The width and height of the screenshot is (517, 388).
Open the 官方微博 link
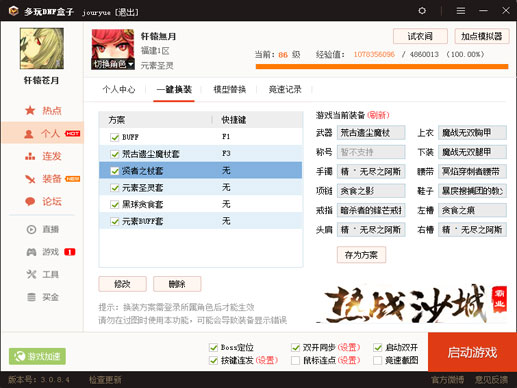pyautogui.click(x=447, y=380)
